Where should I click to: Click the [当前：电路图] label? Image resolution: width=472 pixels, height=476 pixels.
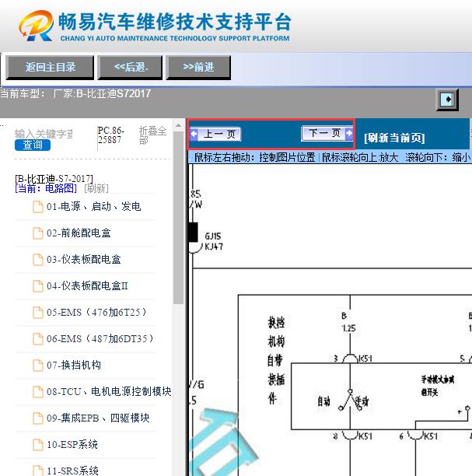tap(46, 188)
